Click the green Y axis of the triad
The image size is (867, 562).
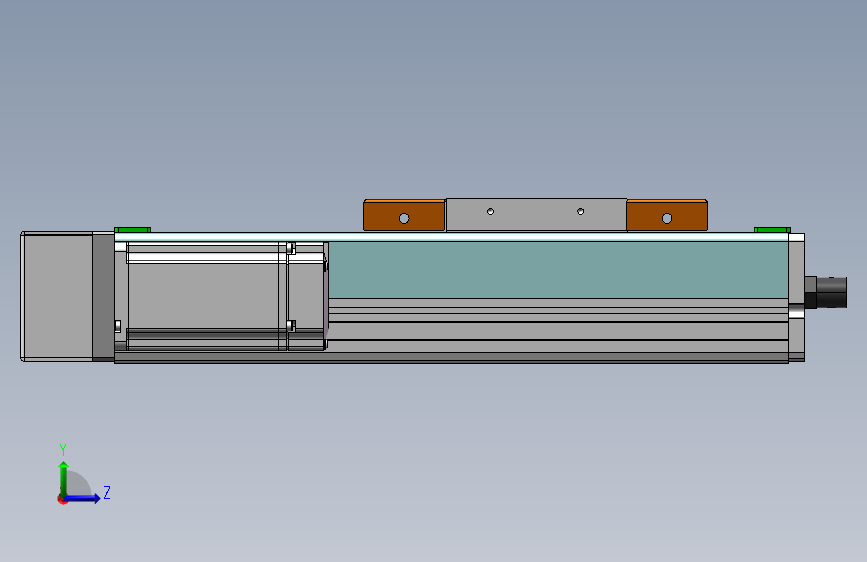[64, 479]
